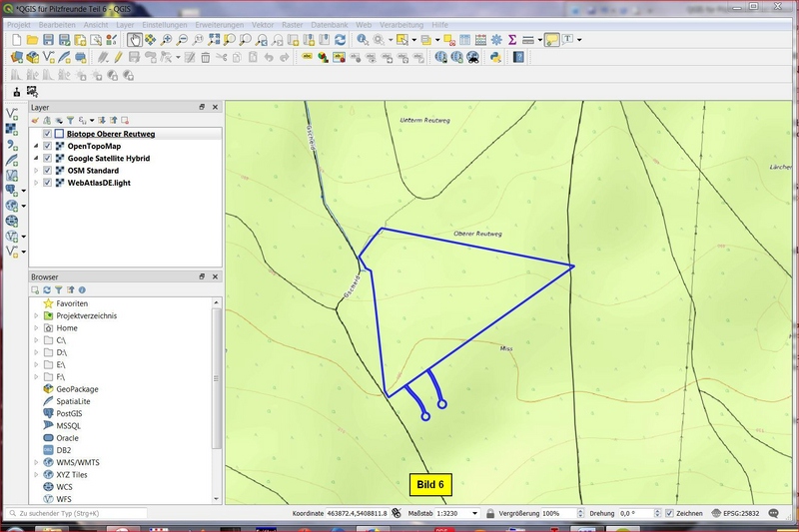The height and width of the screenshot is (532, 799).
Task: Open the Maßstab scale dropdown
Action: tap(474, 513)
